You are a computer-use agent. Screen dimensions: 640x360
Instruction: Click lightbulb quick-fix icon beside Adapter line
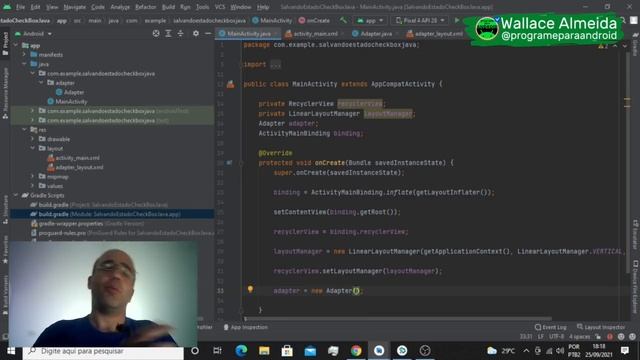(250, 289)
